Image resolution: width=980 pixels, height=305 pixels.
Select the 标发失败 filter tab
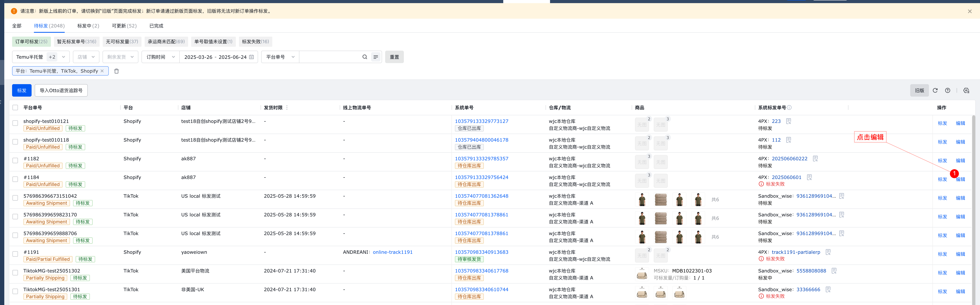point(255,42)
